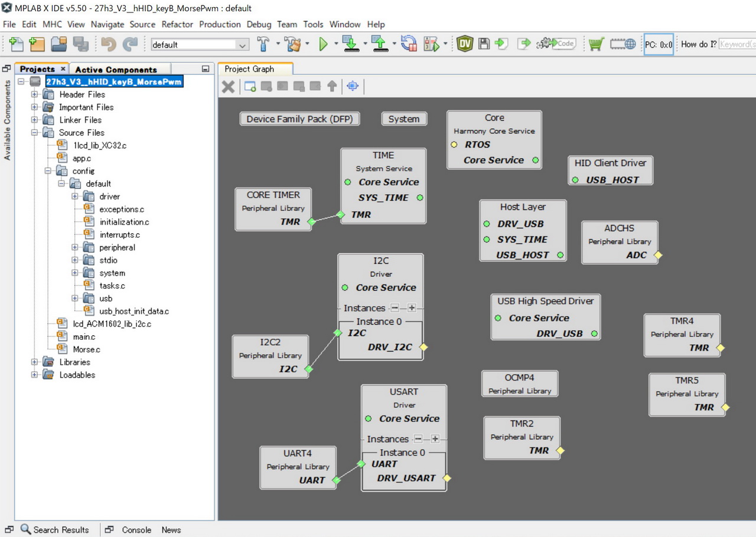The width and height of the screenshot is (756, 537).
Task: Click the MPLAB Code Configurator icon
Action: click(x=556, y=44)
